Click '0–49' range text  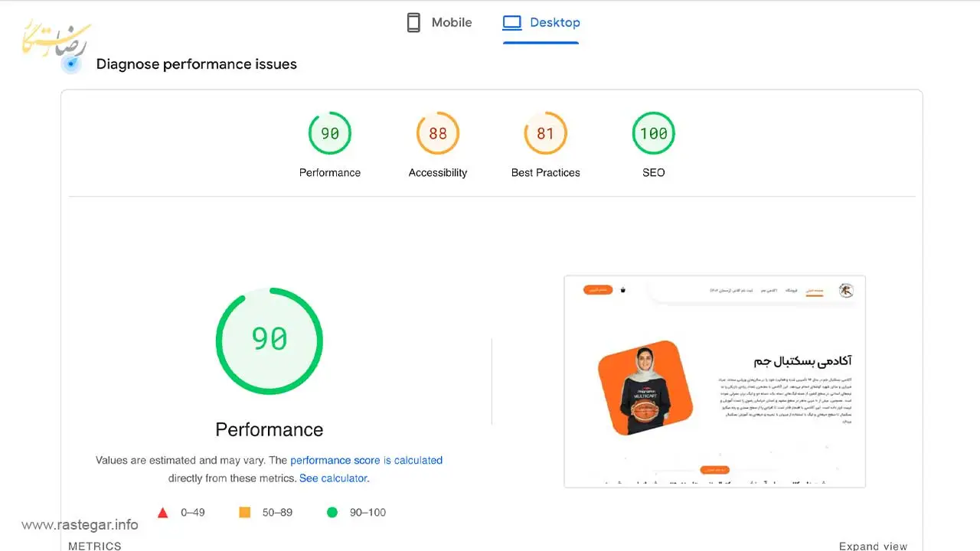[193, 512]
